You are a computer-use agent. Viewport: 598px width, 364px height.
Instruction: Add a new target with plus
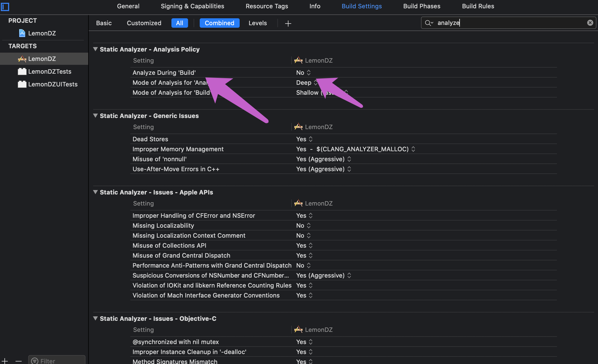pyautogui.click(x=5, y=361)
